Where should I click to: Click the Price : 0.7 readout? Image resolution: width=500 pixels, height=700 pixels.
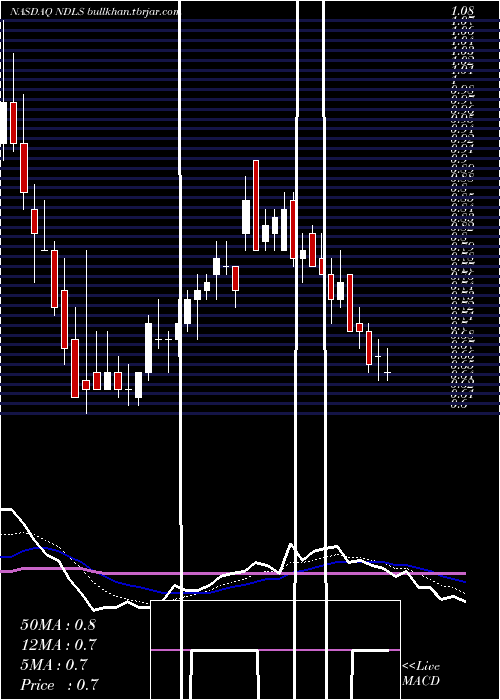coord(59,685)
